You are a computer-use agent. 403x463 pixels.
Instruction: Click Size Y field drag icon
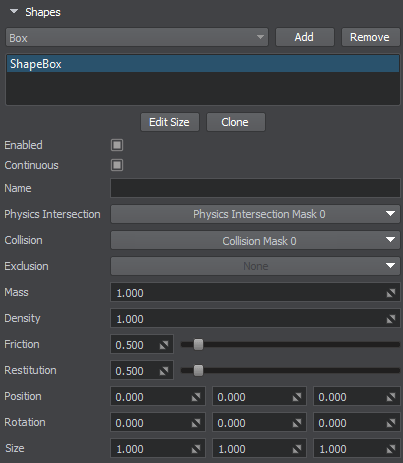coord(297,449)
